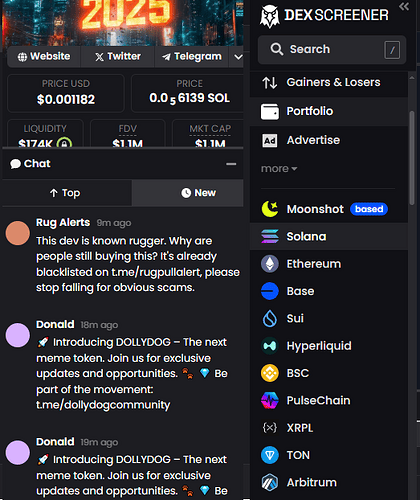
Task: Click Donald username on 19m ago message
Action: (x=55, y=442)
